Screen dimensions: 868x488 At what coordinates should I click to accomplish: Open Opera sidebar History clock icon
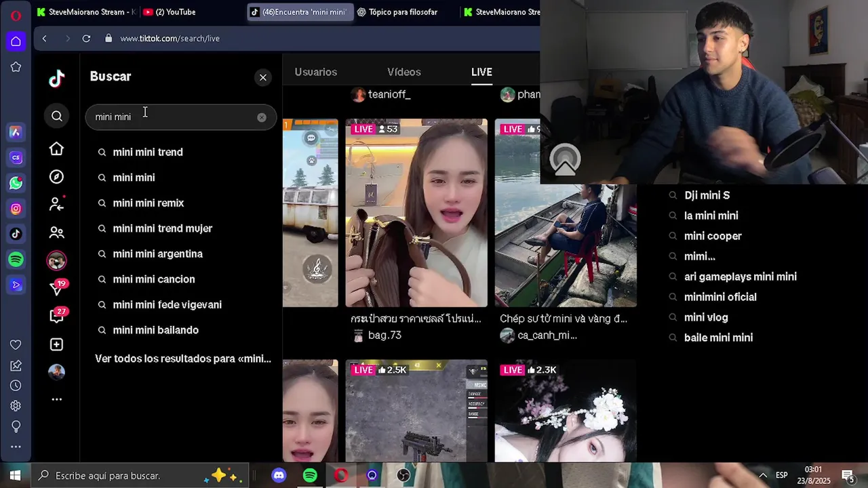16,386
